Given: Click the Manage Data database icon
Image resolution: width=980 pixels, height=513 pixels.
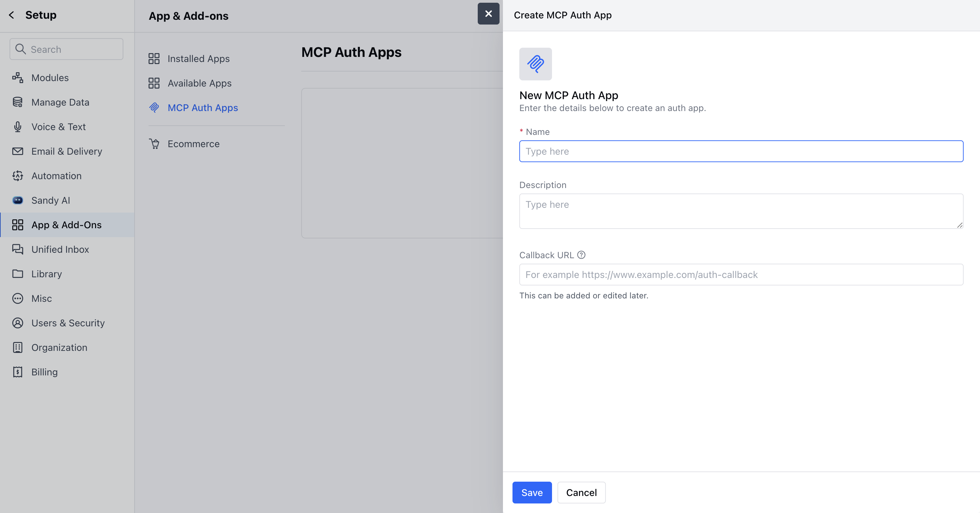Looking at the screenshot, I should point(17,102).
